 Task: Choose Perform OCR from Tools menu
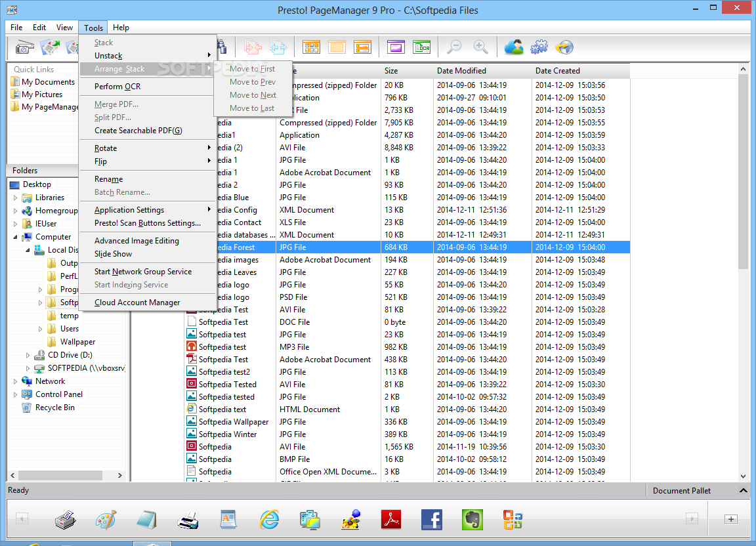coord(147,87)
